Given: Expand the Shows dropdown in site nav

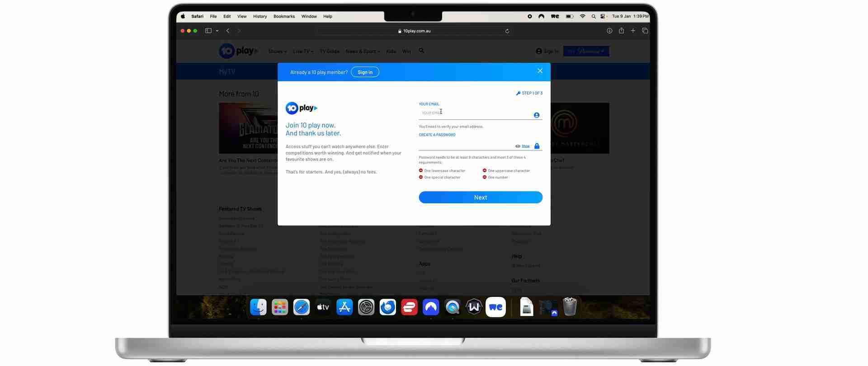Looking at the screenshot, I should click(277, 52).
